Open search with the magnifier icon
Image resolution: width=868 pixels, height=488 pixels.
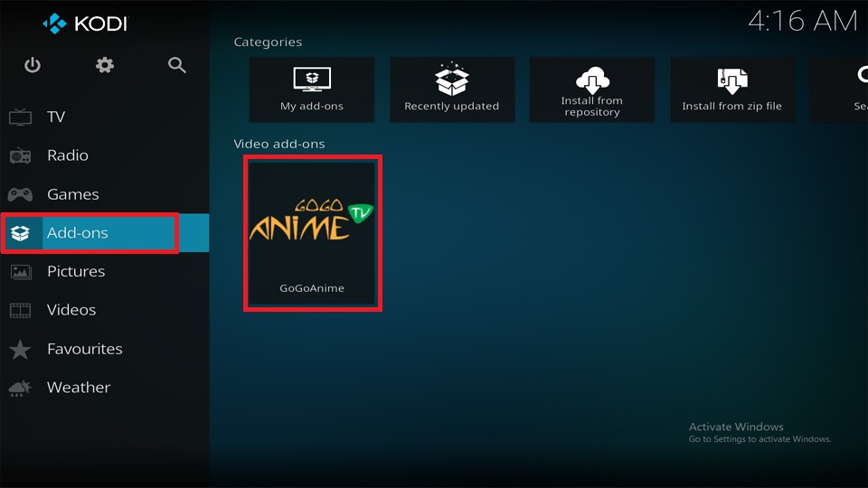(x=176, y=65)
